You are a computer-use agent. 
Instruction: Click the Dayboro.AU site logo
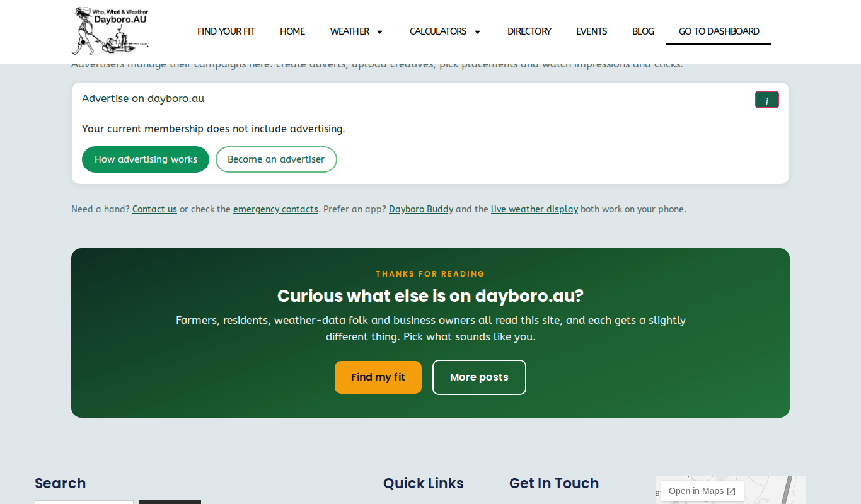point(111,31)
